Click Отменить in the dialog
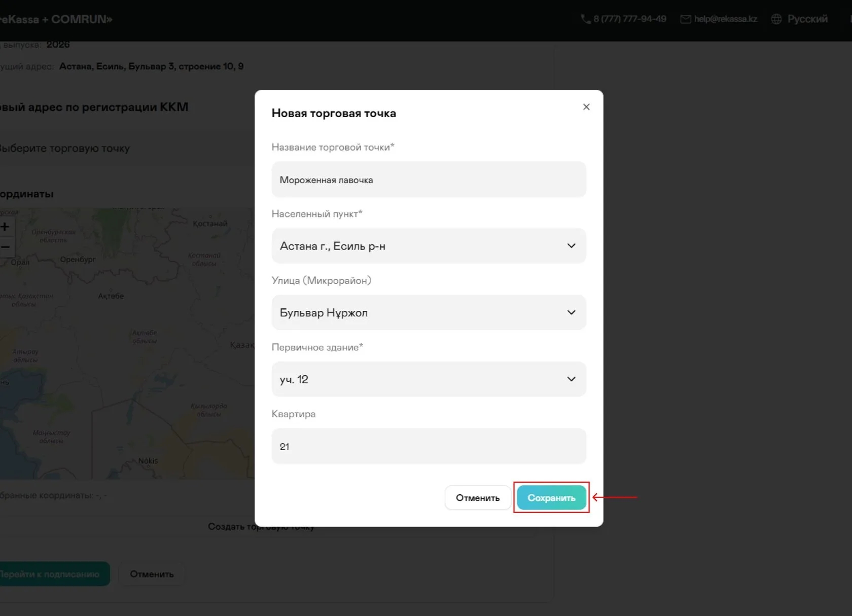The height and width of the screenshot is (616, 852). (x=478, y=497)
